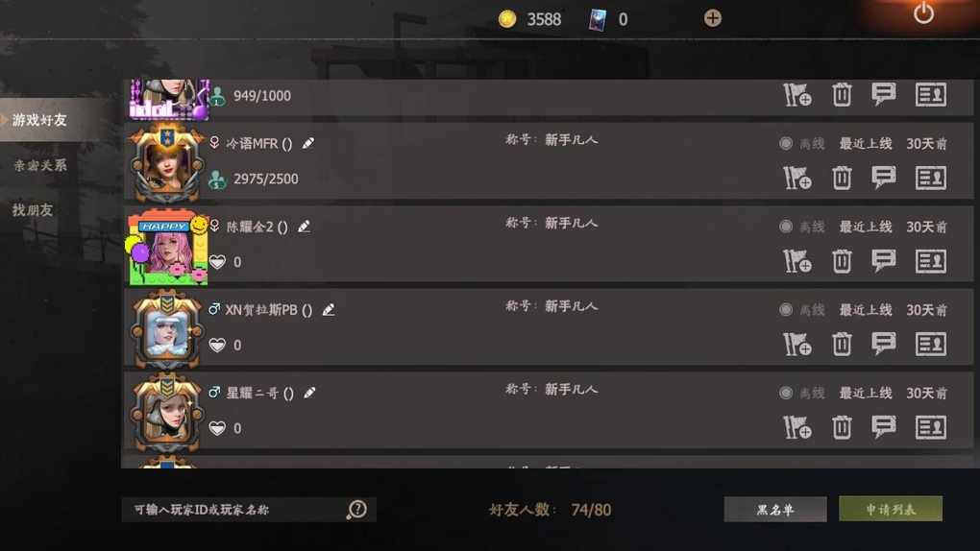Image resolution: width=980 pixels, height=551 pixels.
Task: Delete friend 星耀二哥 with trash icon
Action: click(842, 427)
